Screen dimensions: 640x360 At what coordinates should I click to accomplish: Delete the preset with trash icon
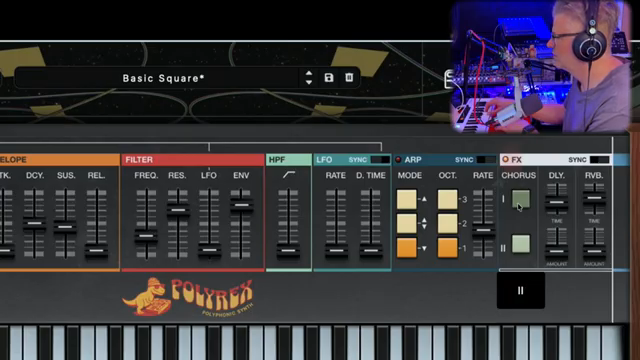pos(349,77)
